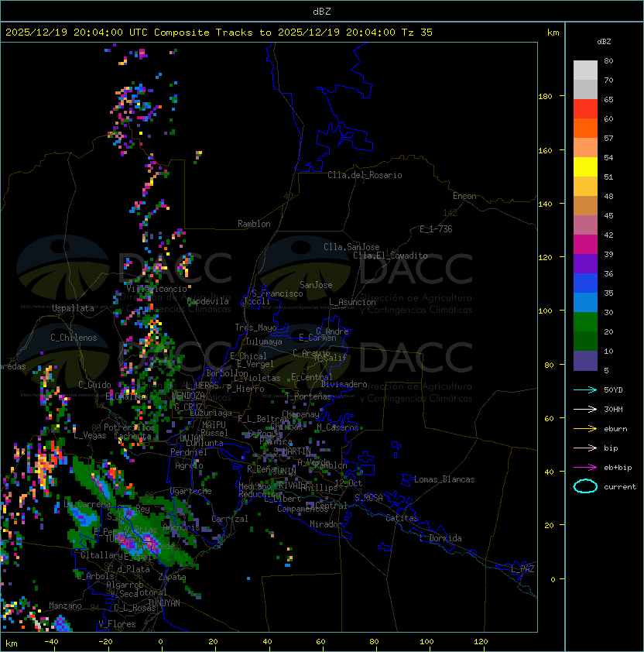Click the E_1-736 map label
This screenshot has width=644, height=652.
pos(436,229)
